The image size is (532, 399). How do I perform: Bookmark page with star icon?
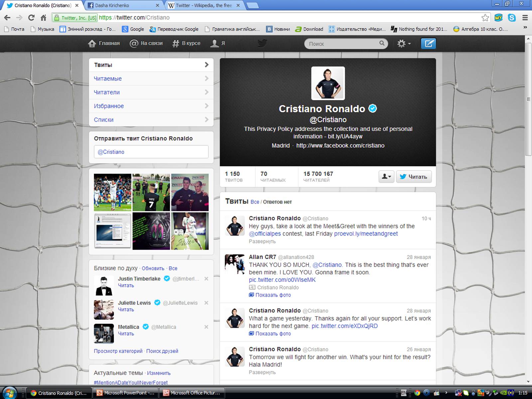485,18
